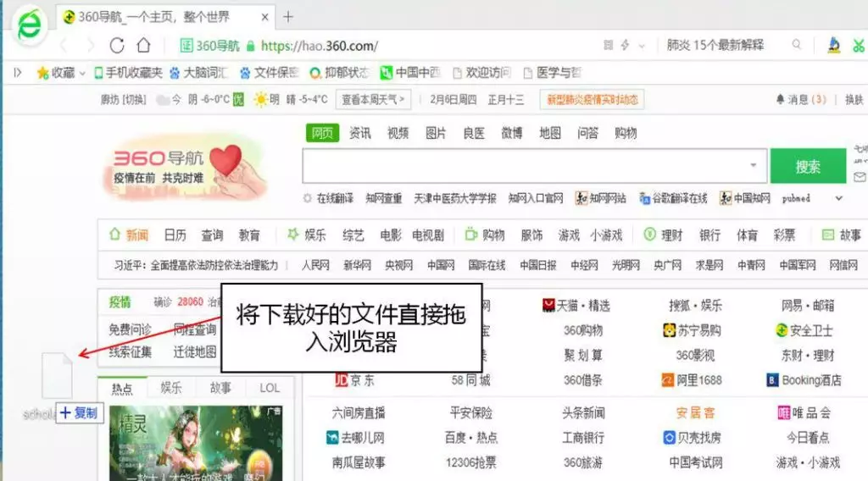Select the 图片 search tab

click(x=436, y=133)
